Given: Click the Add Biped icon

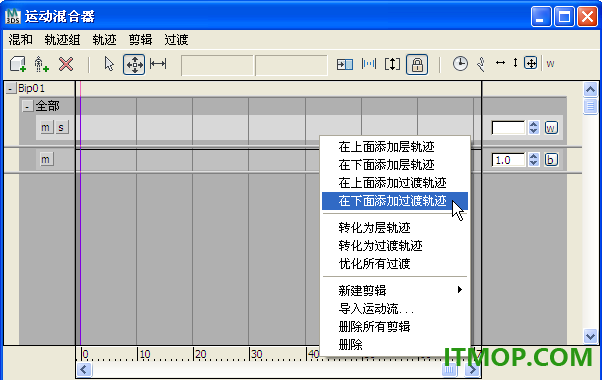Looking at the screenshot, I should click(x=41, y=64).
